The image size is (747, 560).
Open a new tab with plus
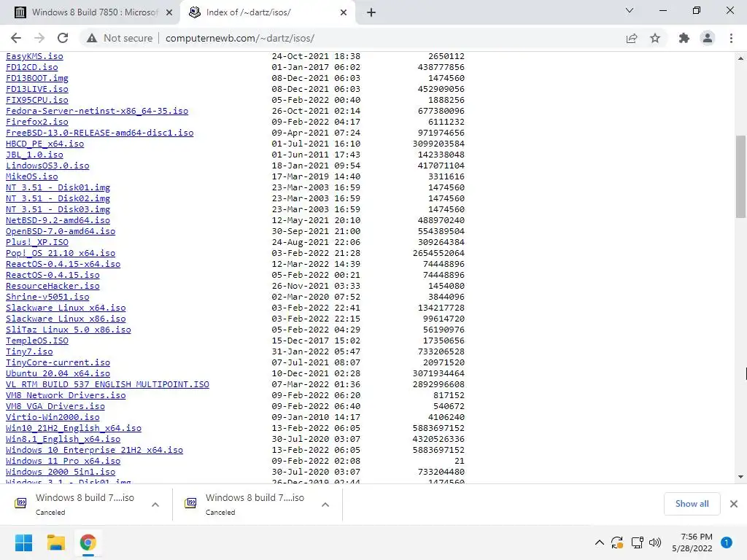[371, 12]
